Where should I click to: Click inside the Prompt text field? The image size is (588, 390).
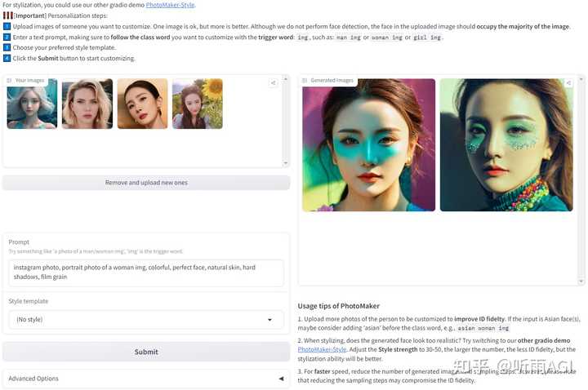(146, 273)
